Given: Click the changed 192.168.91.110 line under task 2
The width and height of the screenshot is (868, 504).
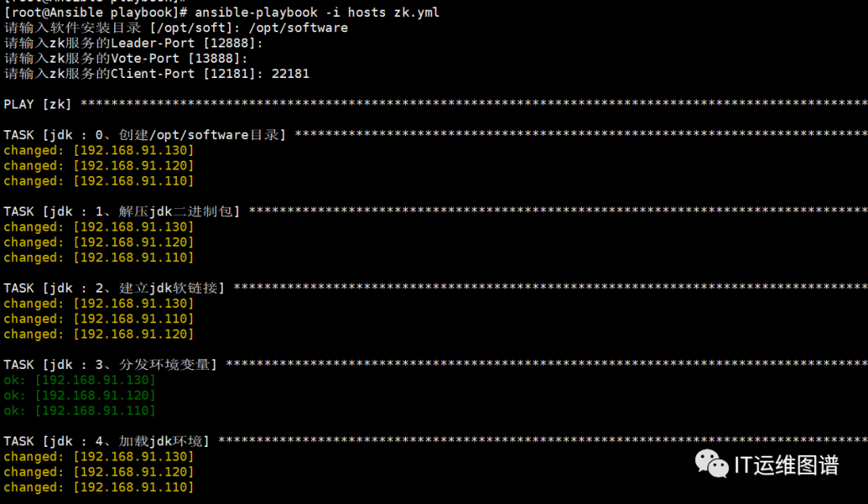Looking at the screenshot, I should [99, 319].
